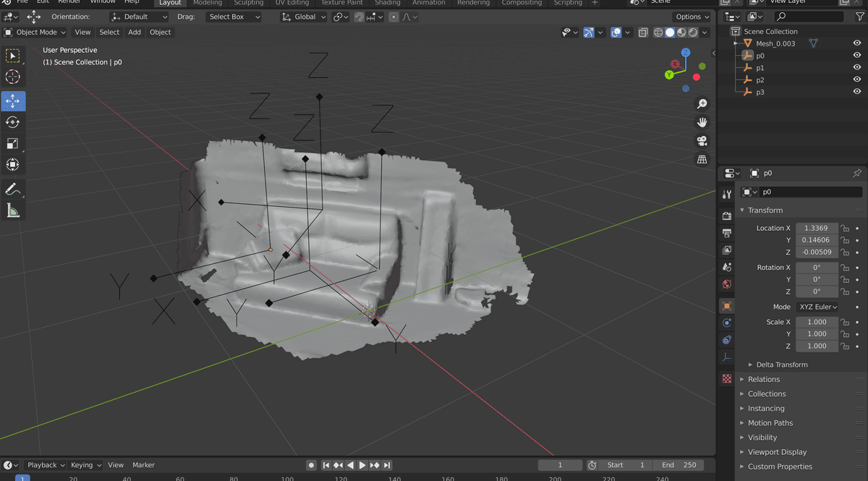Activate the Rotate tool
Screen dimensions: 868x481
pyautogui.click(x=13, y=122)
